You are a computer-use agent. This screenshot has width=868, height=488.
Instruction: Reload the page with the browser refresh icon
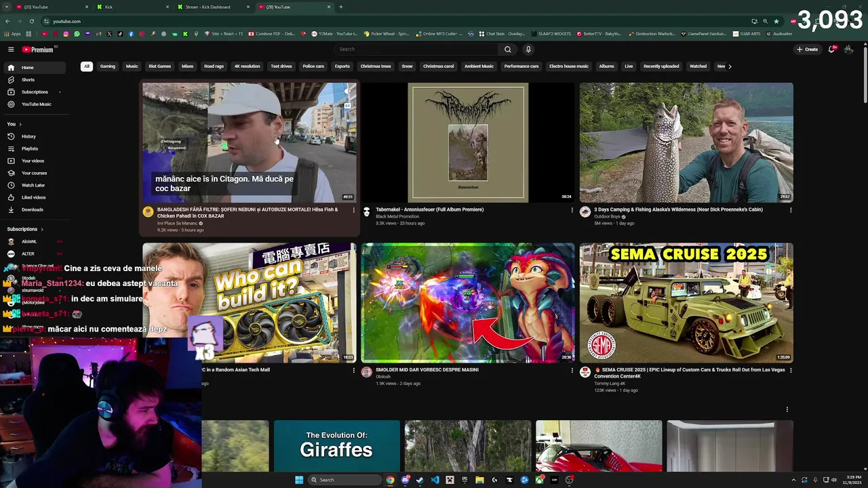[x=32, y=21]
